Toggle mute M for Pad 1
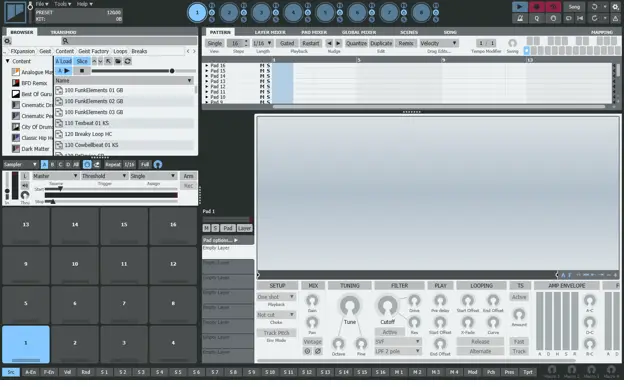This screenshot has width=628, height=387. [x=206, y=228]
